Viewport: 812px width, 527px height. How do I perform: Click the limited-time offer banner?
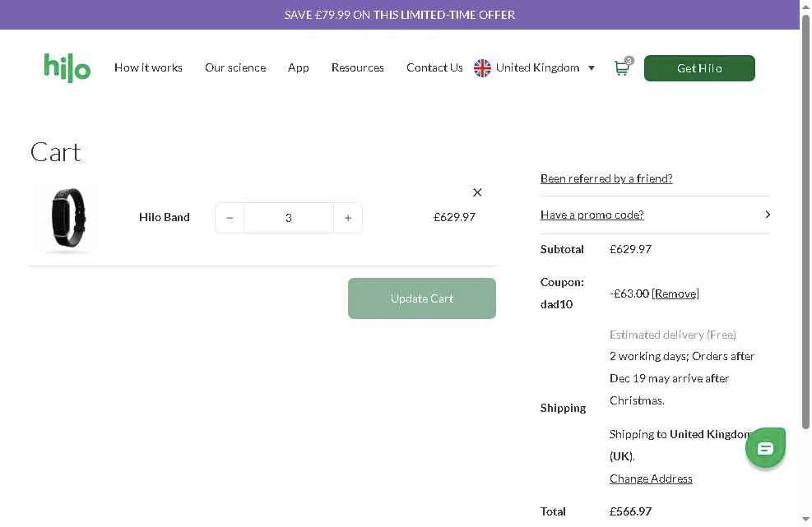click(400, 15)
